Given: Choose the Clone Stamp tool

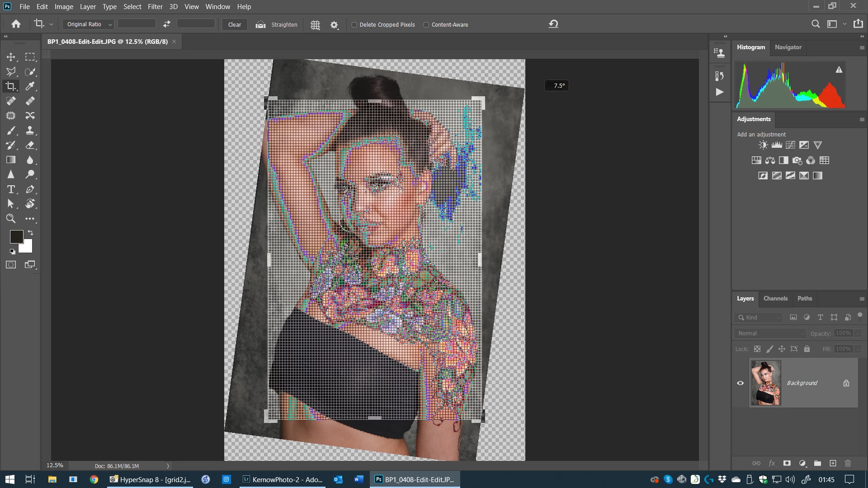Looking at the screenshot, I should [x=30, y=131].
